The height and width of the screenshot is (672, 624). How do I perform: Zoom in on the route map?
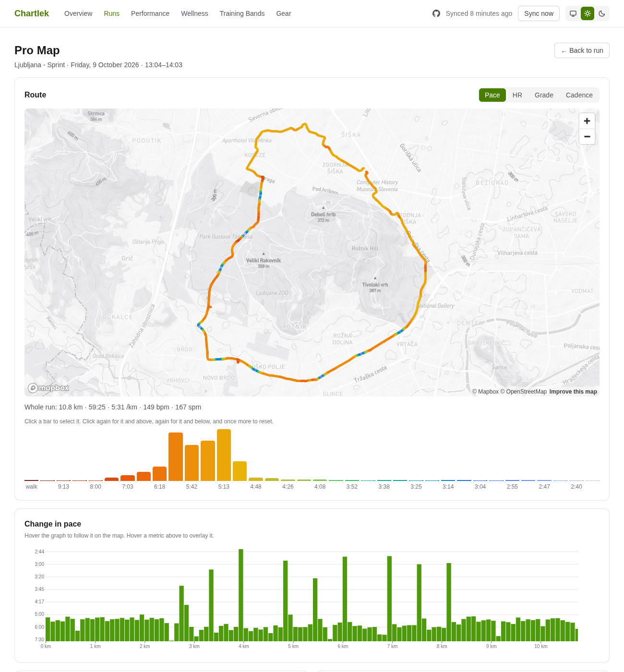(x=587, y=121)
